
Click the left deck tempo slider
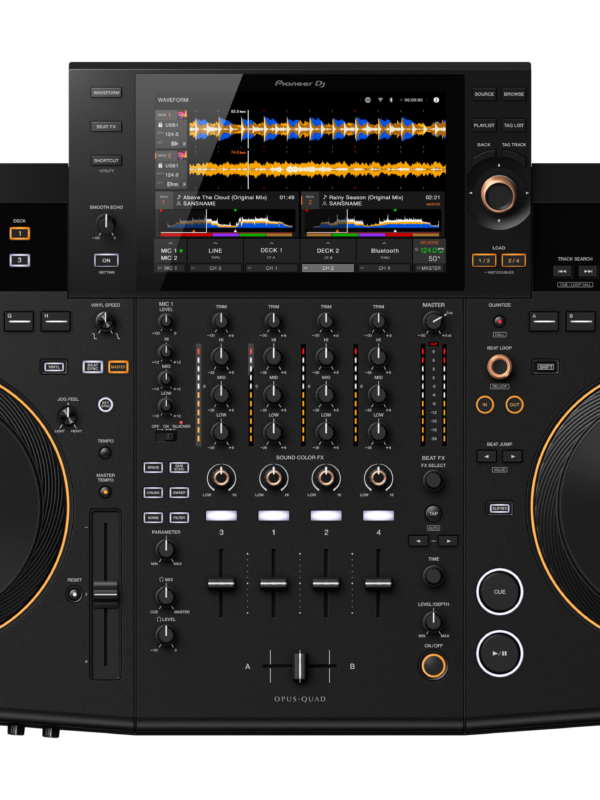(106, 594)
